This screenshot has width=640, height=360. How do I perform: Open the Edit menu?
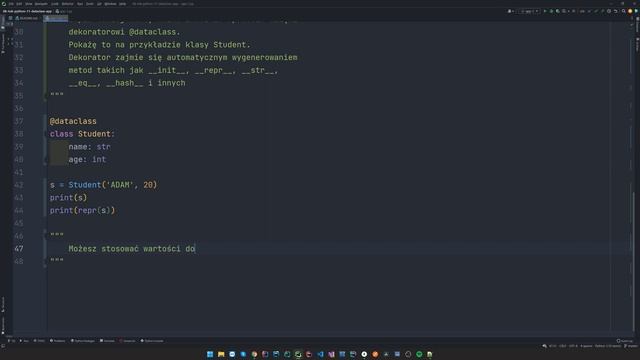[19, 4]
